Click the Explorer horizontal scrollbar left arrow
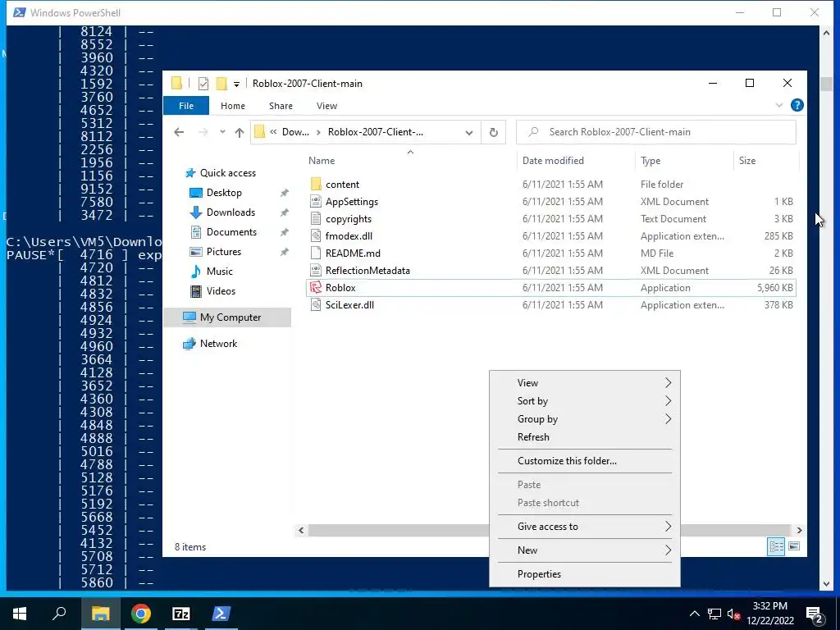Viewport: 840px width, 630px height. pyautogui.click(x=301, y=531)
